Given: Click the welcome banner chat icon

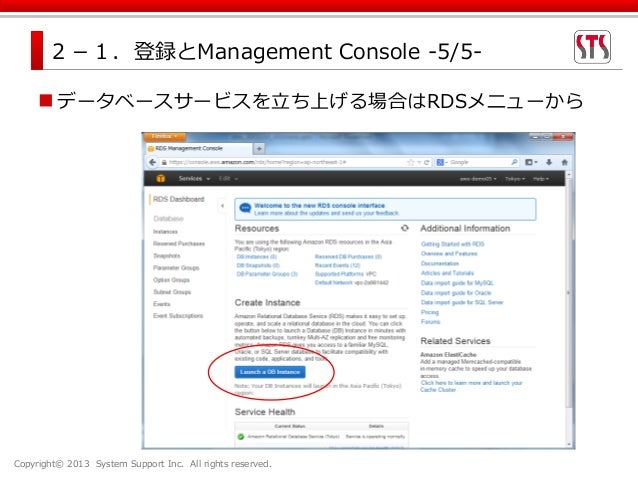Looking at the screenshot, I should pos(245,208).
